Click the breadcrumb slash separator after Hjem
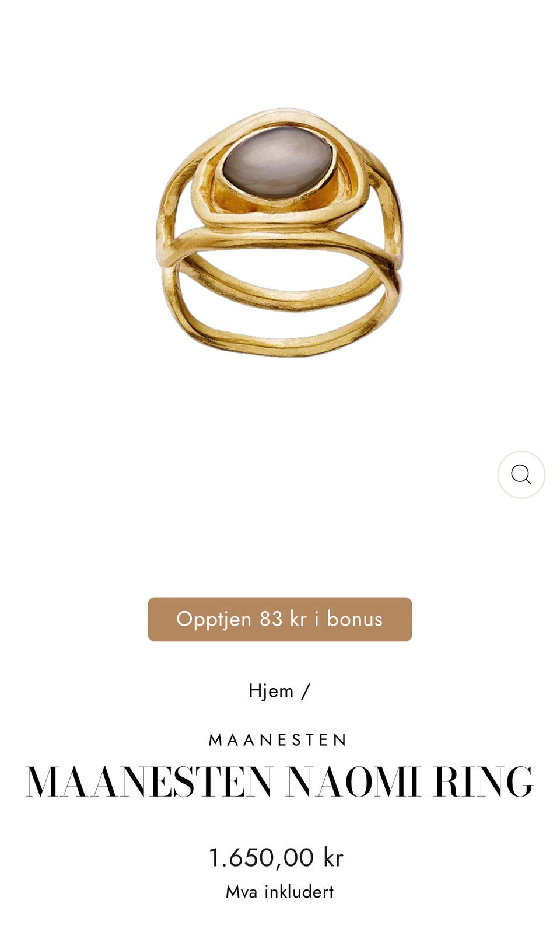The width and height of the screenshot is (560, 939). coord(306,692)
